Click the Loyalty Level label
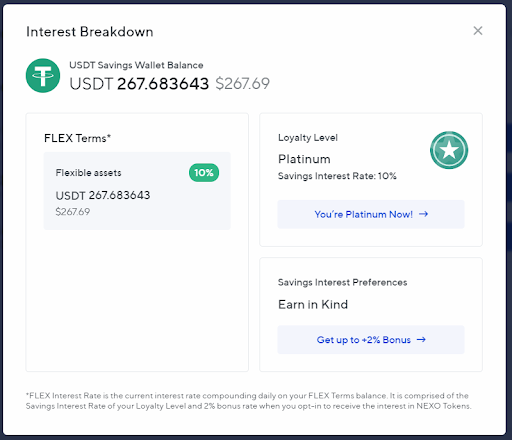512x440 pixels. point(308,138)
